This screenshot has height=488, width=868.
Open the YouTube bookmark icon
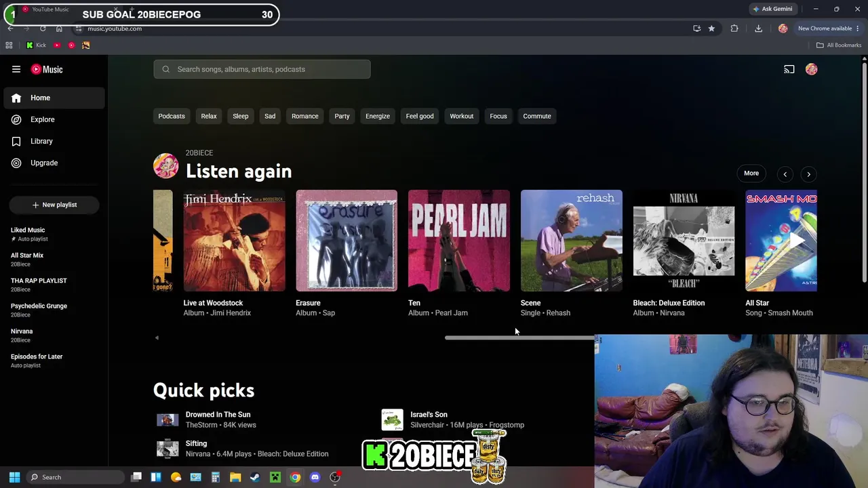click(57, 45)
